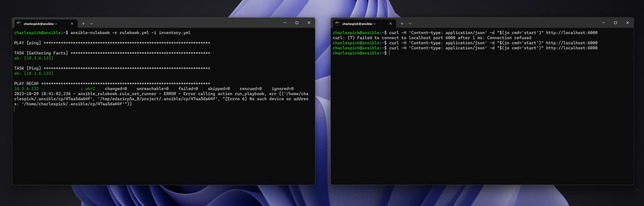Viewport: 644px width, 206px height.
Task: Click the 'TASK [Ping]' output line
Action: [112, 68]
